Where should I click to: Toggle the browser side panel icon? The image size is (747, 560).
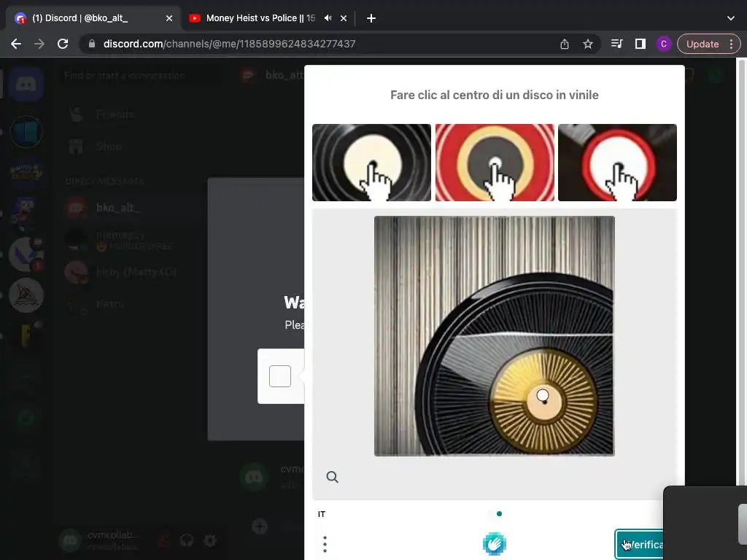click(x=640, y=44)
